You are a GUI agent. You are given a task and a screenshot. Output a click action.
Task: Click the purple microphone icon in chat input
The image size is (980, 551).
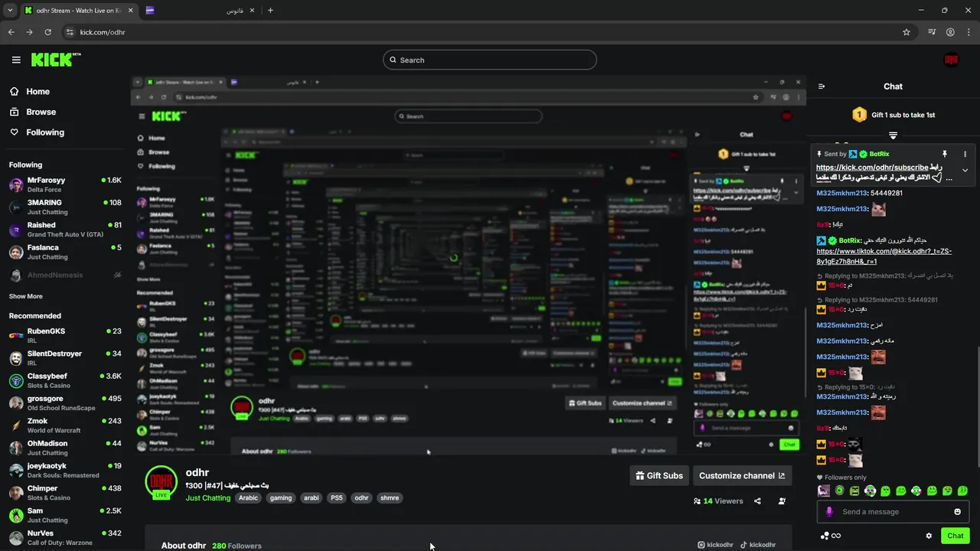pyautogui.click(x=829, y=512)
